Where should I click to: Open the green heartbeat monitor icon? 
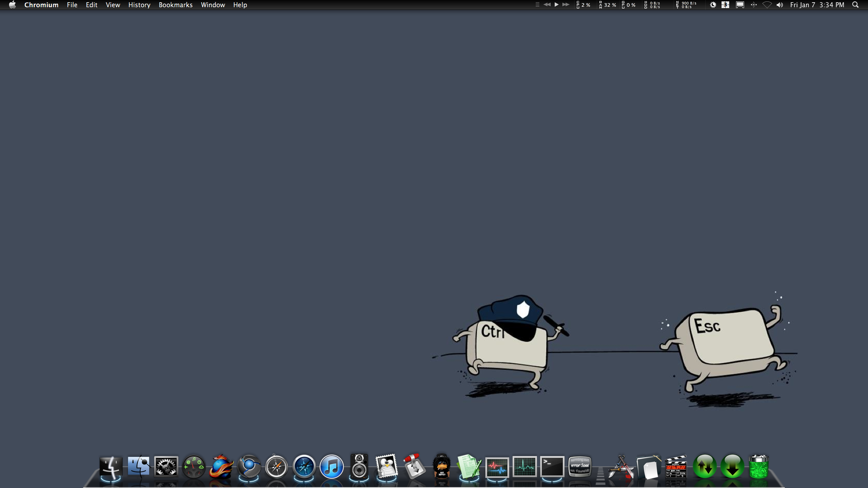pos(524,467)
